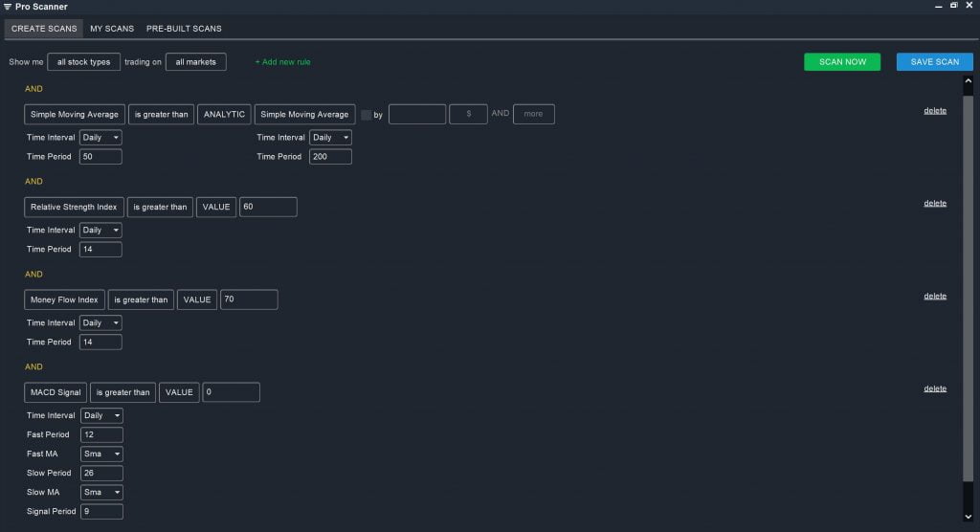Toggle the ANALYTIC comparison type button
This screenshot has width=980, height=532.
tap(224, 114)
